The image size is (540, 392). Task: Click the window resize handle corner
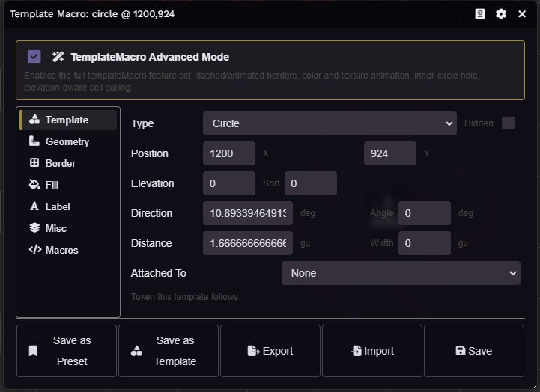pos(534,387)
